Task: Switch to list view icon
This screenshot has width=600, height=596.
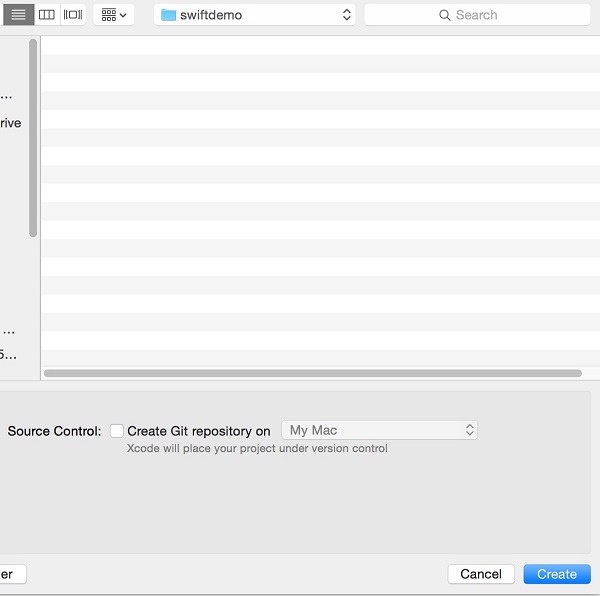Action: tap(18, 15)
